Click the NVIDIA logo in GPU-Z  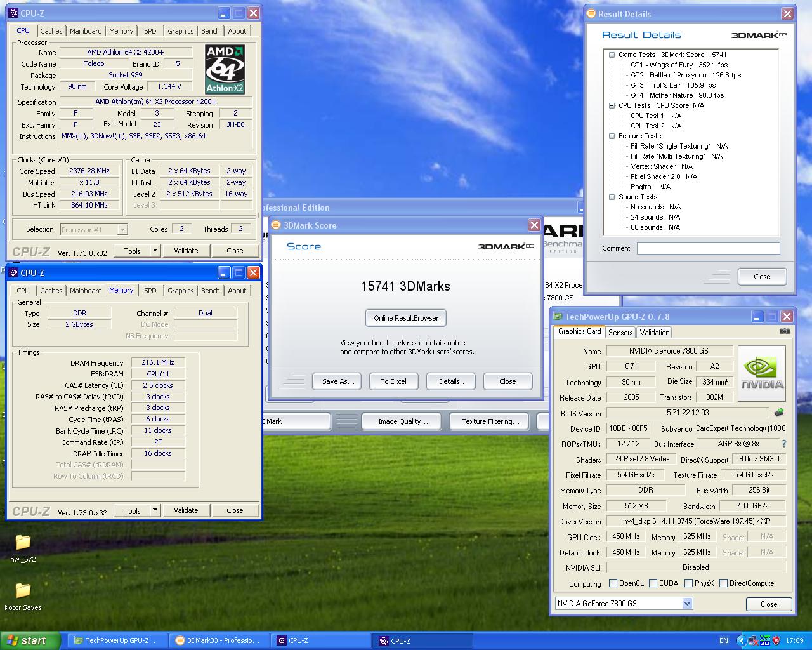[x=762, y=373]
